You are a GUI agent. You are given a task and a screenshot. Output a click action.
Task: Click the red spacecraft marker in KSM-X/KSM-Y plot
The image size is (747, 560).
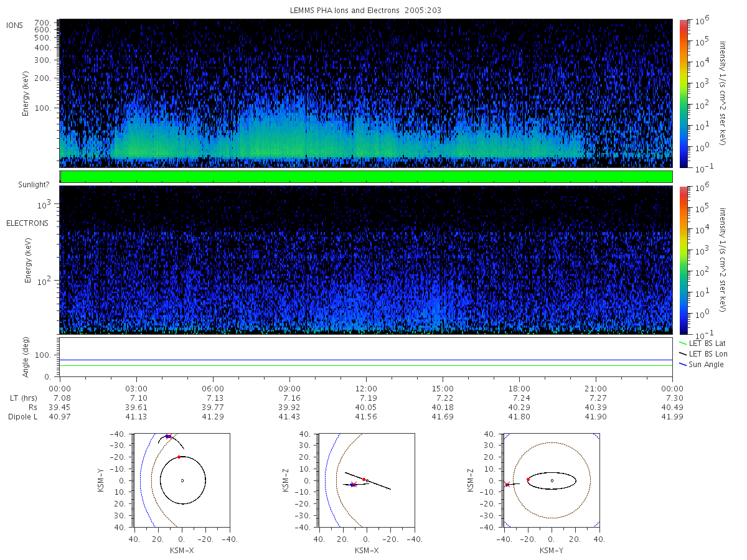[x=168, y=437]
